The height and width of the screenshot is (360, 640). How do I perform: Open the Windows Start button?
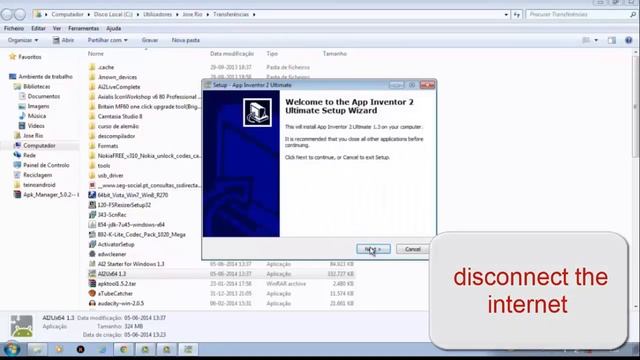(11, 349)
